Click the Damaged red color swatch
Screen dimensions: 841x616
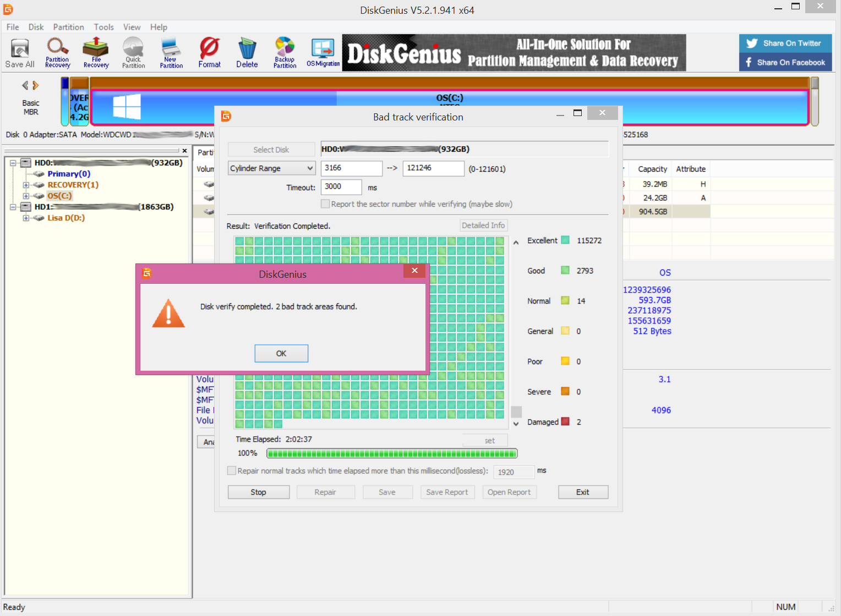[565, 421]
